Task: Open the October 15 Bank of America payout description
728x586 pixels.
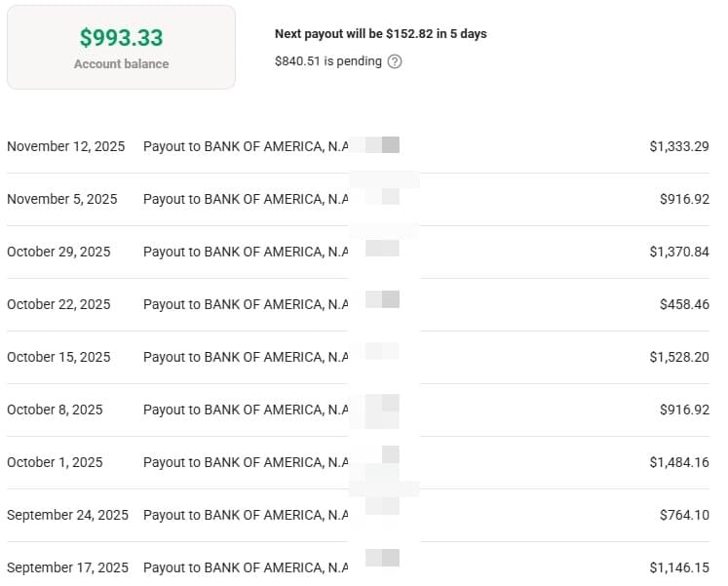Action: click(246, 357)
